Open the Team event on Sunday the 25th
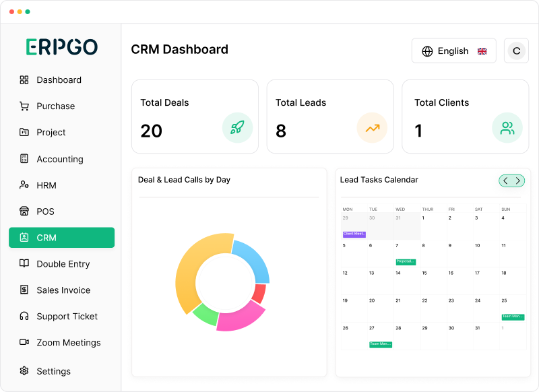The height and width of the screenshot is (392, 539). tap(513, 317)
